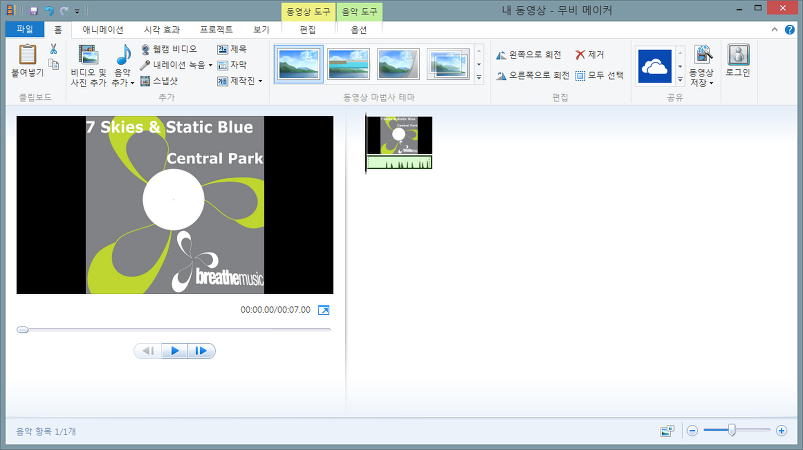Click the Cut scissors icon
The width and height of the screenshot is (803, 450).
click(x=53, y=49)
